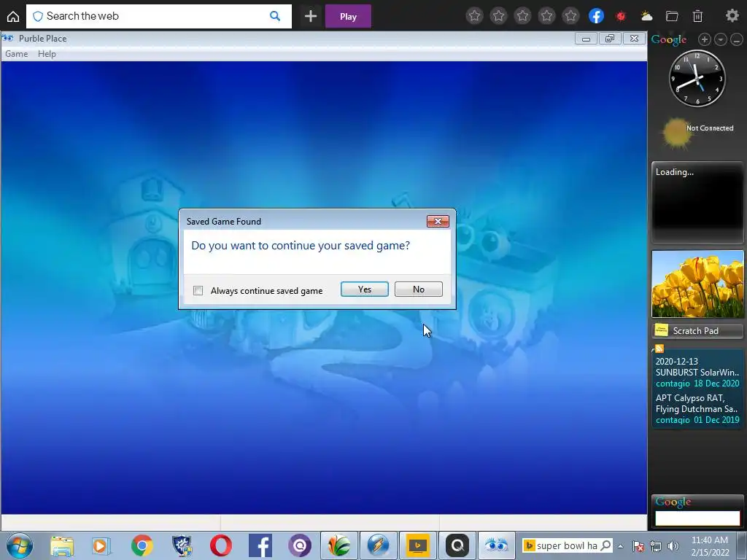747x560 pixels.
Task: Open Facebook taskbar icon
Action: click(x=260, y=545)
